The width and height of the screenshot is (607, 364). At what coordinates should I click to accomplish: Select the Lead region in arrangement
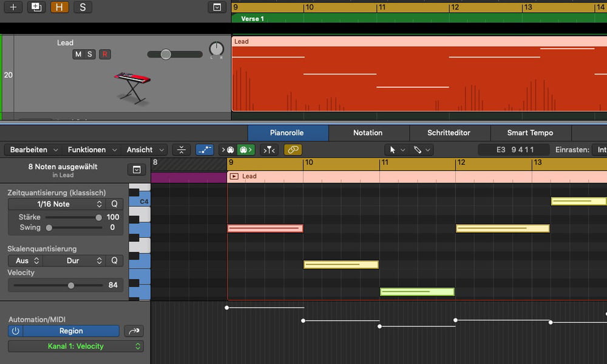pyautogui.click(x=419, y=73)
